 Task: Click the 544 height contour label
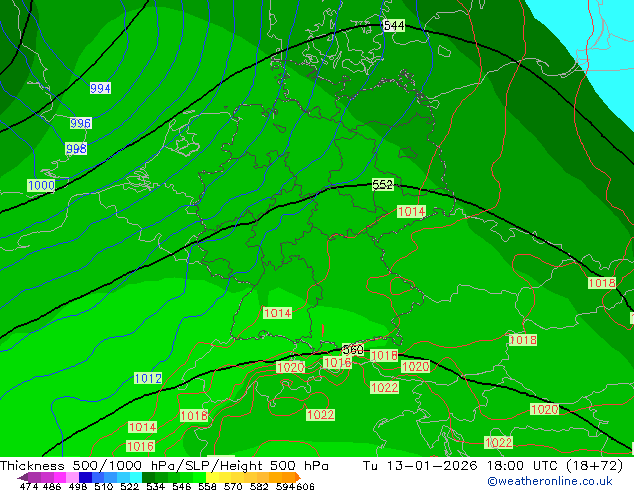[x=394, y=25]
